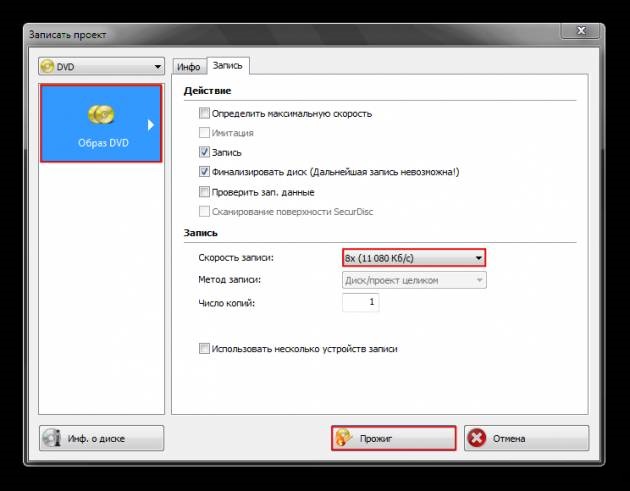Check Использовать несколько устройств записи
Viewport: 630px width, 491px height.
pyautogui.click(x=205, y=349)
